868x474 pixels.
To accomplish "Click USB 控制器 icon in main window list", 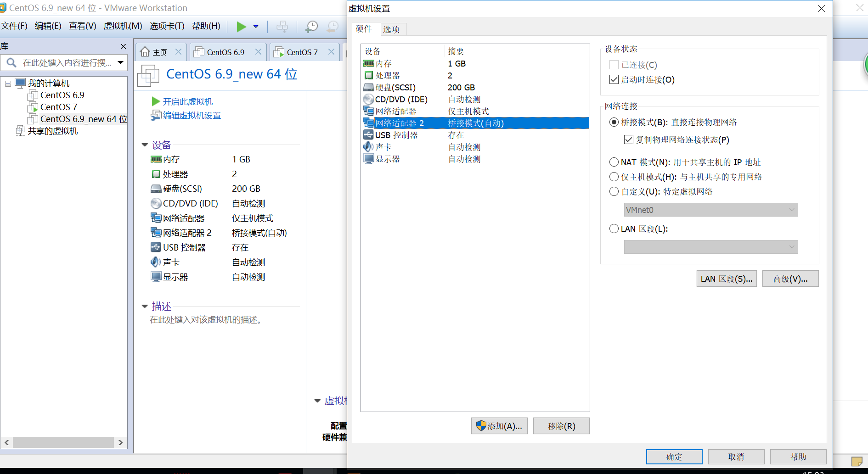I will 156,247.
